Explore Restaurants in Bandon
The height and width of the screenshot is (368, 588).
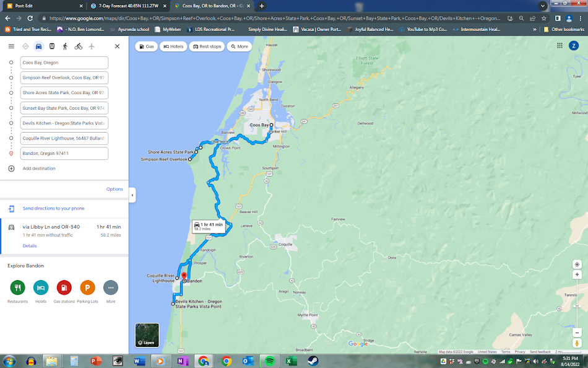[17, 287]
